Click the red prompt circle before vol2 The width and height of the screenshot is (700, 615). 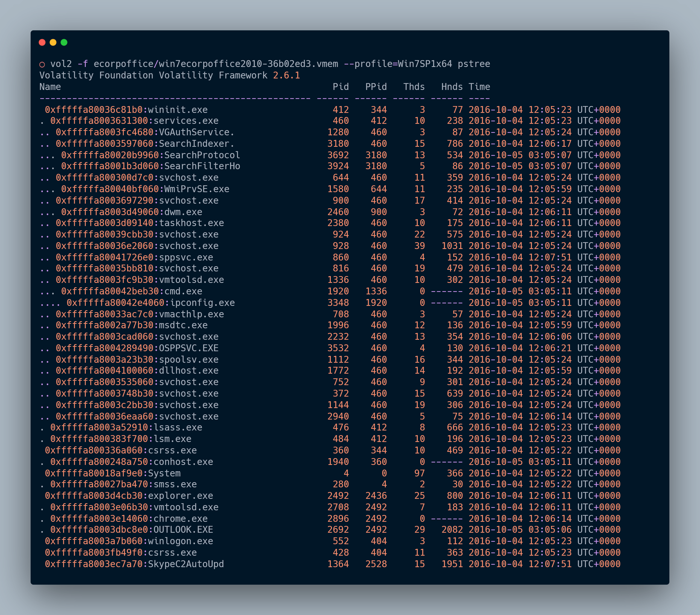tap(42, 65)
